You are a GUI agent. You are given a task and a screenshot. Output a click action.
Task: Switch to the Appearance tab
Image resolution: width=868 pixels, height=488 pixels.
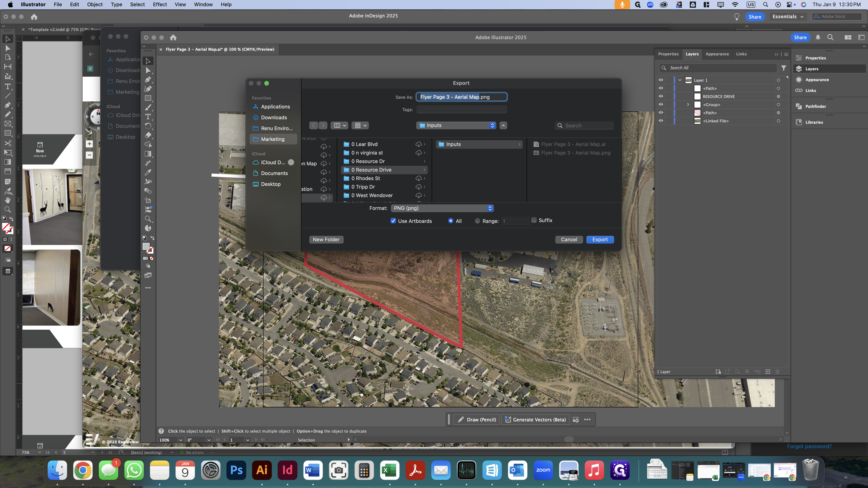pos(717,54)
